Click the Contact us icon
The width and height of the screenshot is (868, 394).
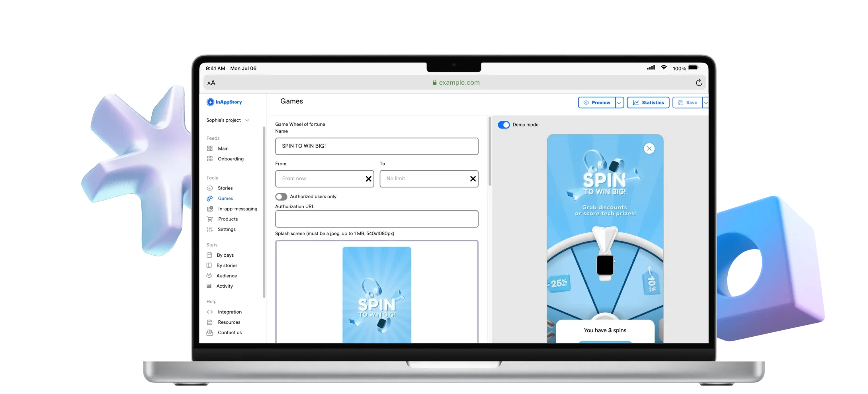pos(210,333)
